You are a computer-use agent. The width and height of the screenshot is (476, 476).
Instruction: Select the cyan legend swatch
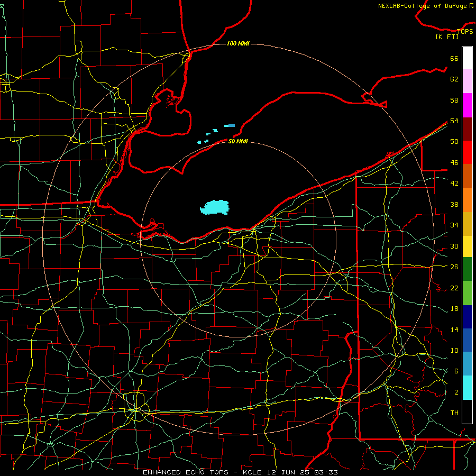click(x=467, y=388)
